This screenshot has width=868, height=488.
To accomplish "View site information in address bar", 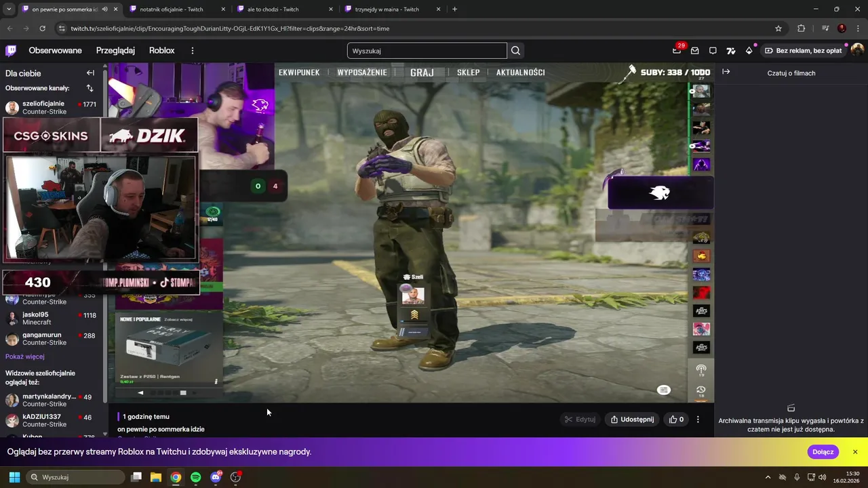I will pos(62,28).
